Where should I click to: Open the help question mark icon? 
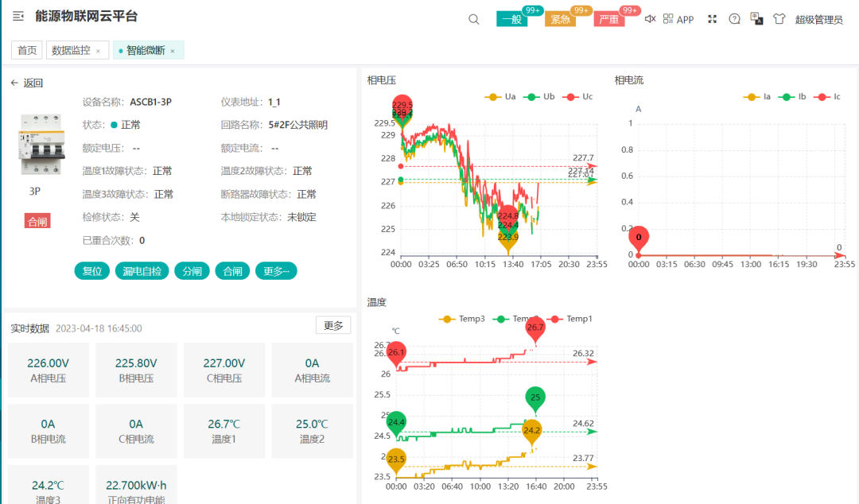(x=733, y=18)
